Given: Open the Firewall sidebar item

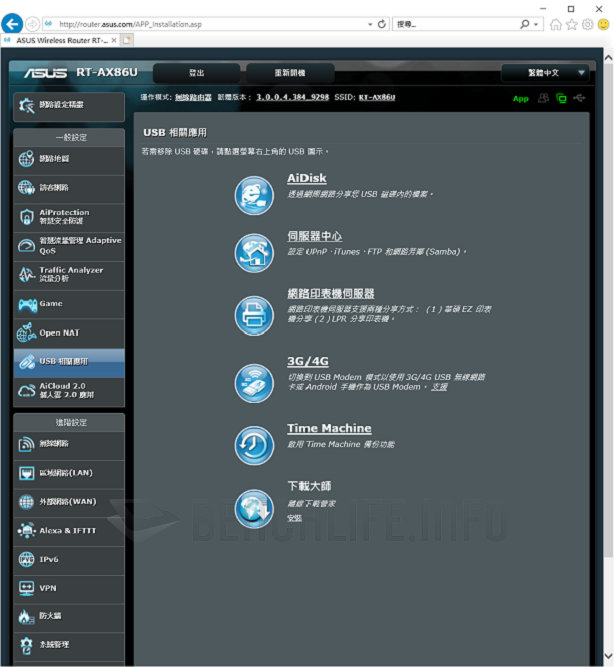Looking at the screenshot, I should (69, 617).
